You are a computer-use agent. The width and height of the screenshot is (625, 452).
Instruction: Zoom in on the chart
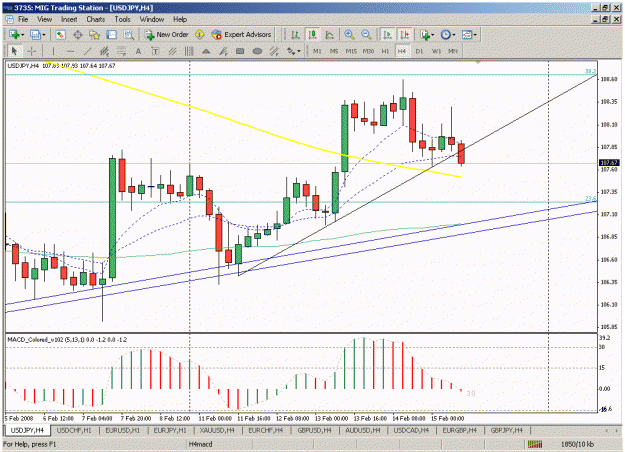pos(349,35)
